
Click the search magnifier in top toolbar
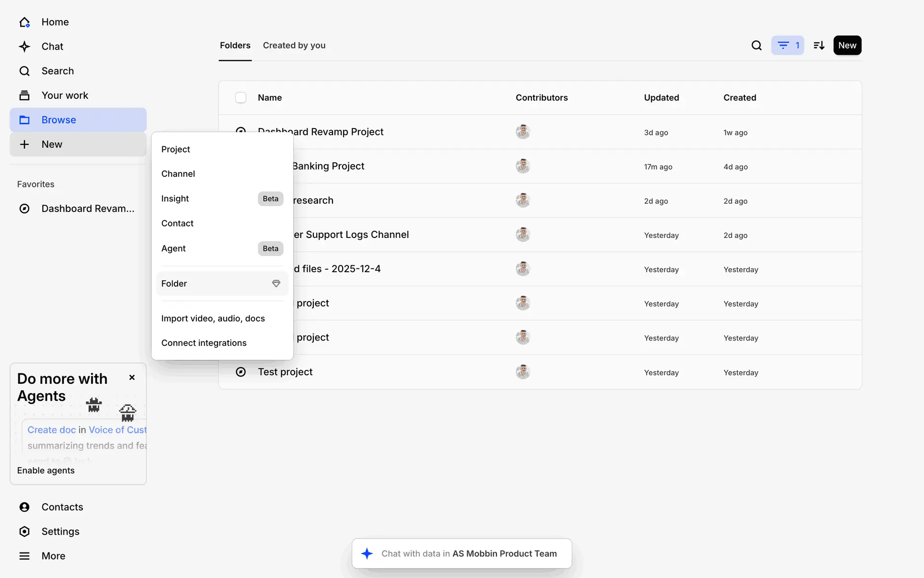(x=757, y=45)
